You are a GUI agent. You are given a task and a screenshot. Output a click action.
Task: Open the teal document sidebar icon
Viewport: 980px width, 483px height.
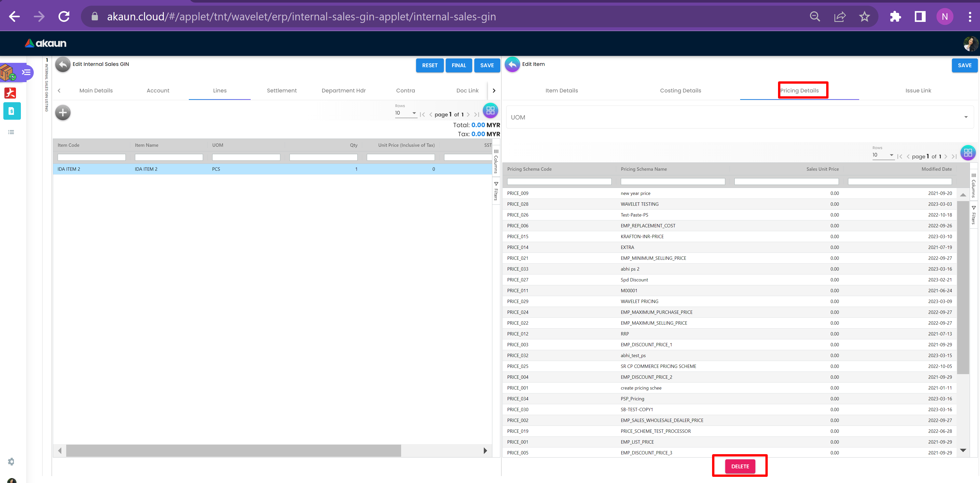(x=12, y=111)
